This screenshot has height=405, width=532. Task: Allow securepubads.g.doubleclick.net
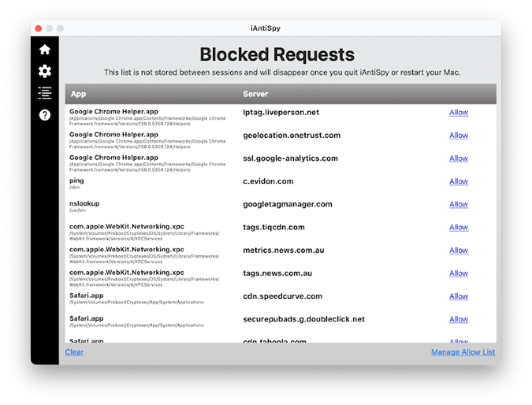tap(458, 319)
